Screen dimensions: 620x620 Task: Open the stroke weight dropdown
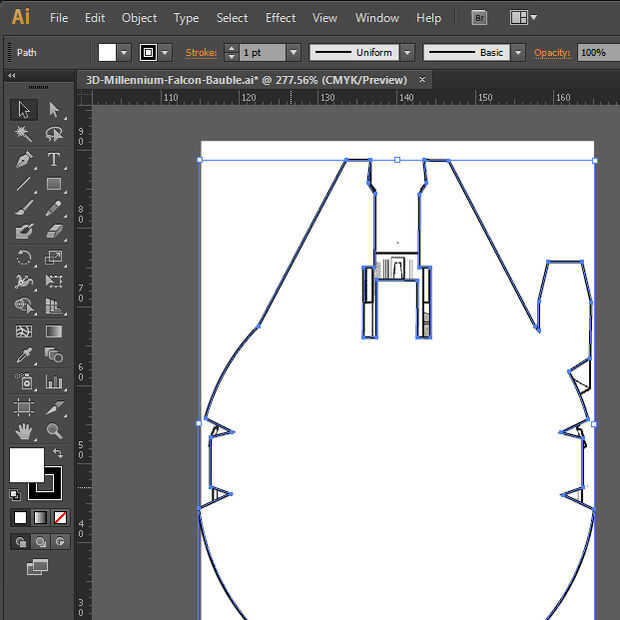pyautogui.click(x=293, y=52)
